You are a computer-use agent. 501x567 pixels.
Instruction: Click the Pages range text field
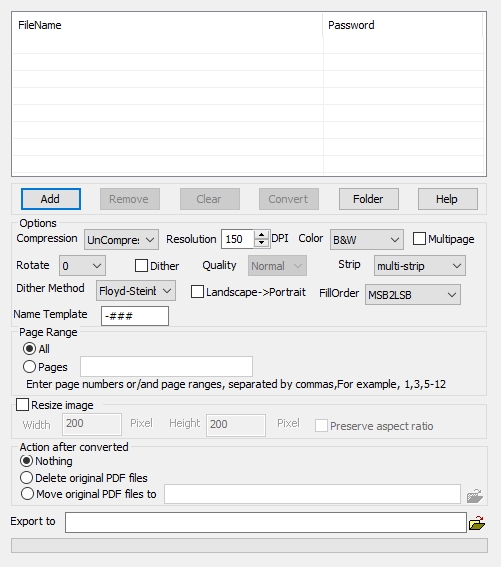(166, 366)
